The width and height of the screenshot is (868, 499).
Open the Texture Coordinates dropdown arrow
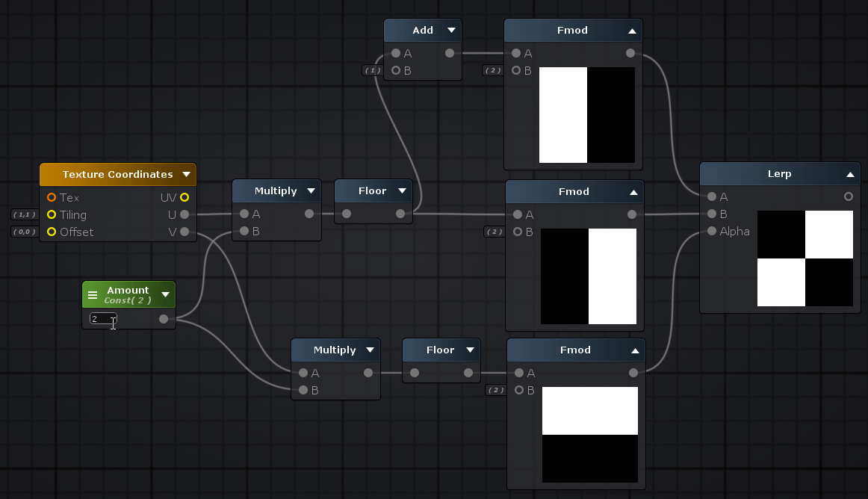click(186, 174)
